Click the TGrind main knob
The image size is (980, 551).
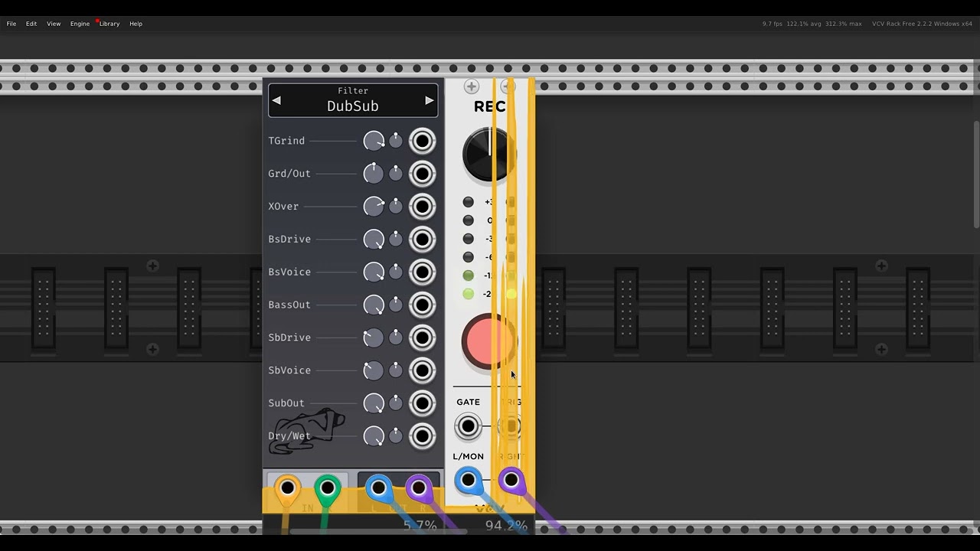[374, 141]
